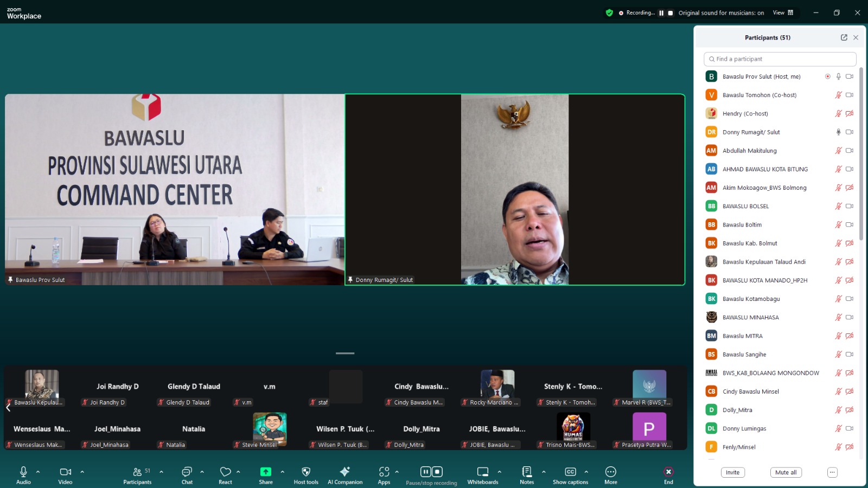Toggle Original sound for musicians

(x=721, y=13)
